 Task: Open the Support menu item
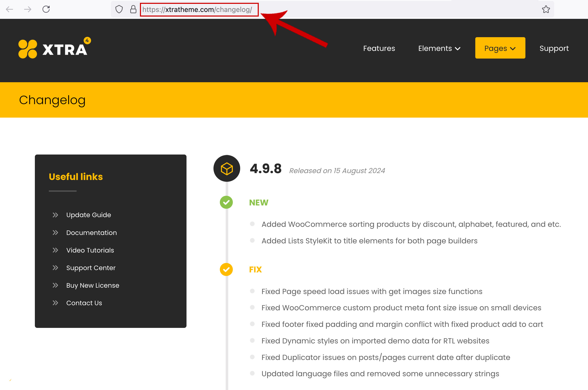pos(554,48)
